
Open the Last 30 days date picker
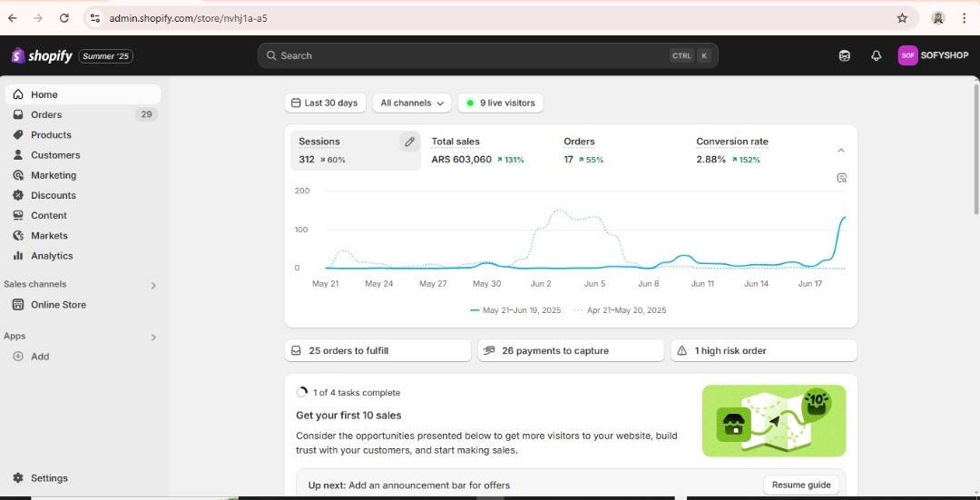pos(325,103)
